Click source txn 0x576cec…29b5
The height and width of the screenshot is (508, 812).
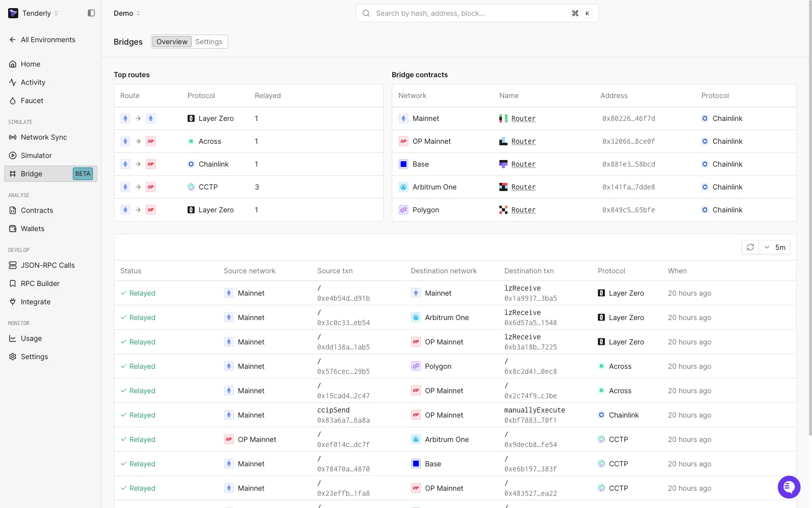point(344,371)
